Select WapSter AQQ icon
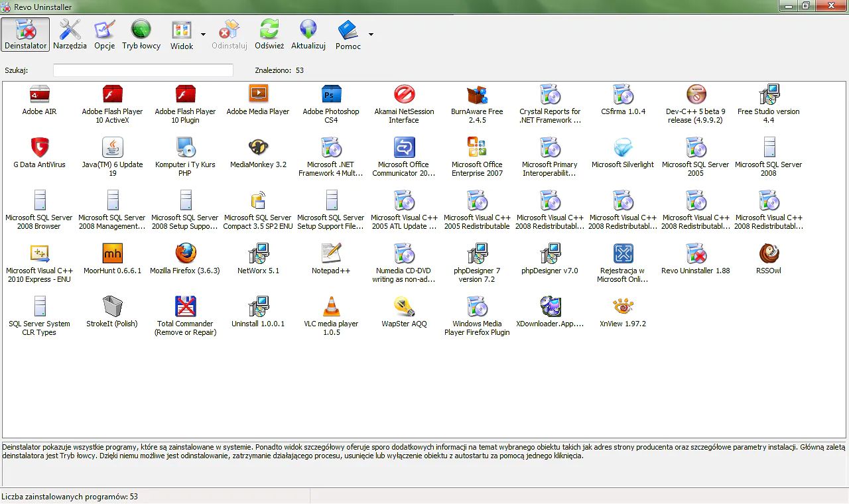Image resolution: width=849 pixels, height=504 pixels. (x=403, y=312)
